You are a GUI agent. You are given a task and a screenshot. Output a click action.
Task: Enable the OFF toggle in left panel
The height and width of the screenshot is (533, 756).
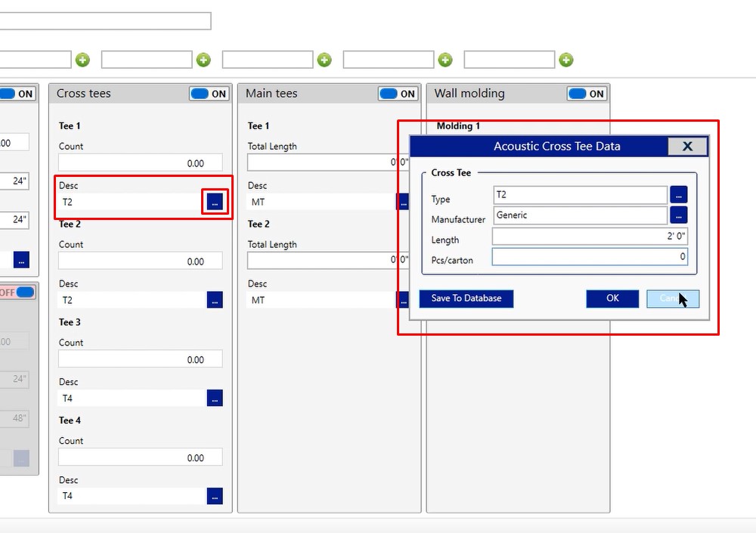coord(18,292)
